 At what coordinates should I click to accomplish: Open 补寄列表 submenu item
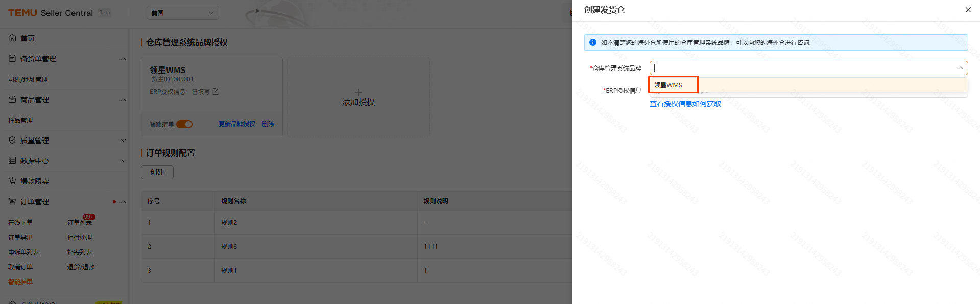(x=80, y=252)
